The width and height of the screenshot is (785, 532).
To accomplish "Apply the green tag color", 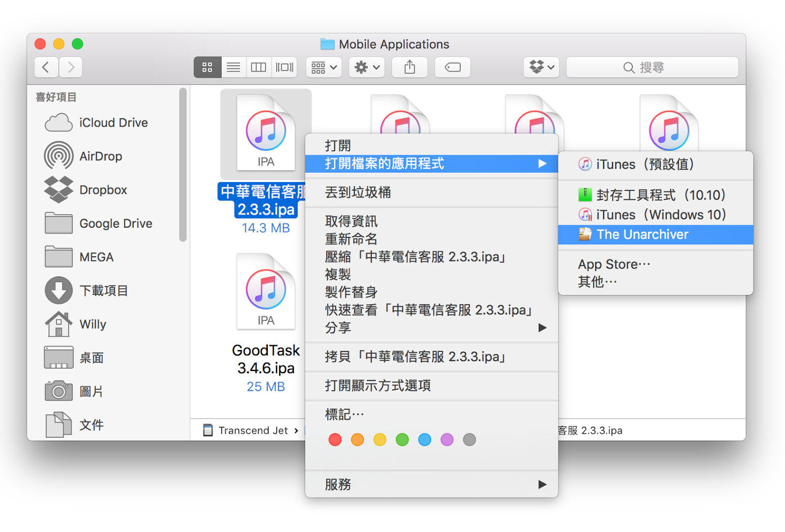I will point(402,440).
